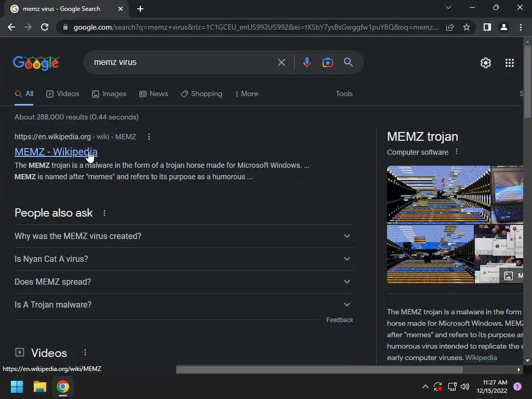Viewport: 532px width, 399px height.
Task: Click the vertical page scrollbar
Action: click(527, 82)
